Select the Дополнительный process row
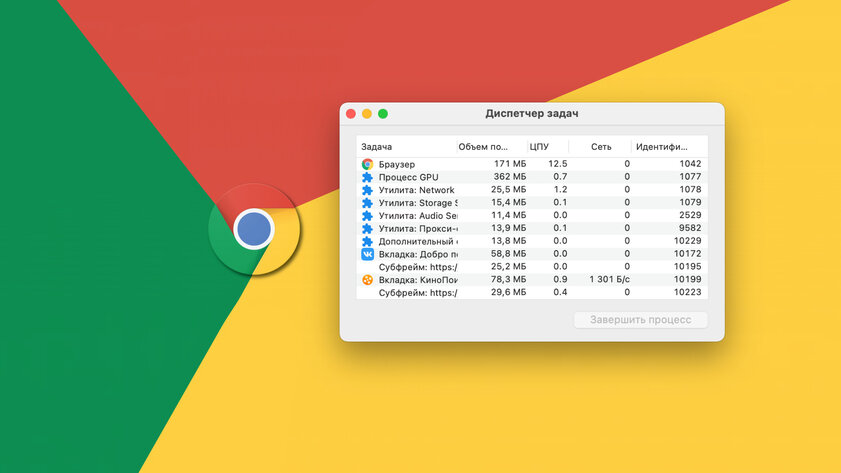This screenshot has width=841, height=473. pyautogui.click(x=532, y=241)
